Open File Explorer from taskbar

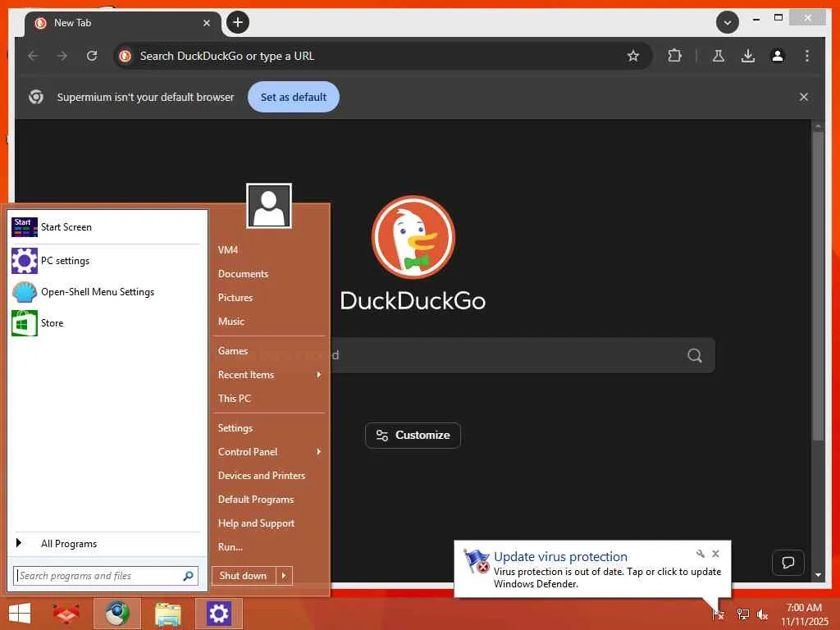tap(167, 614)
